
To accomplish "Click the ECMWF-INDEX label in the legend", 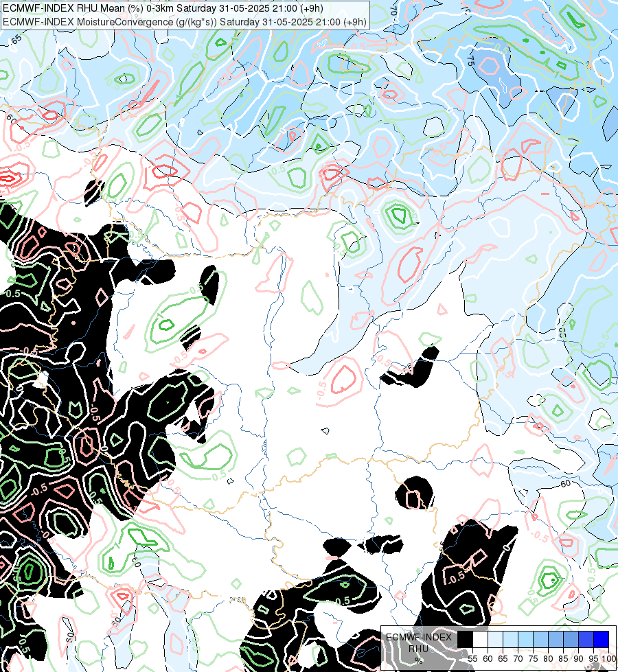I will click(419, 637).
